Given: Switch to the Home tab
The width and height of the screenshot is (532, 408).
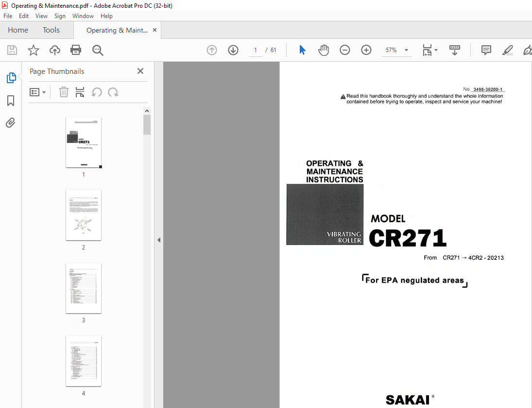Looking at the screenshot, I should 18,30.
